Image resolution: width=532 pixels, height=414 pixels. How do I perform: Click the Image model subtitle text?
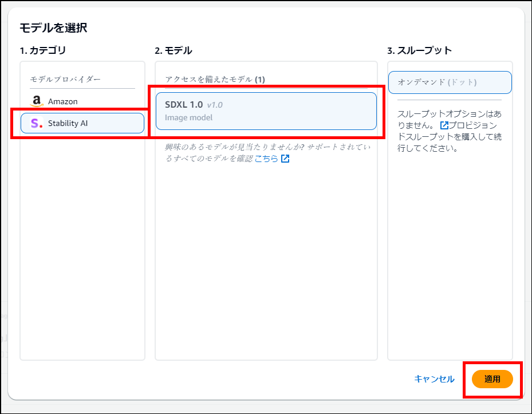click(188, 117)
